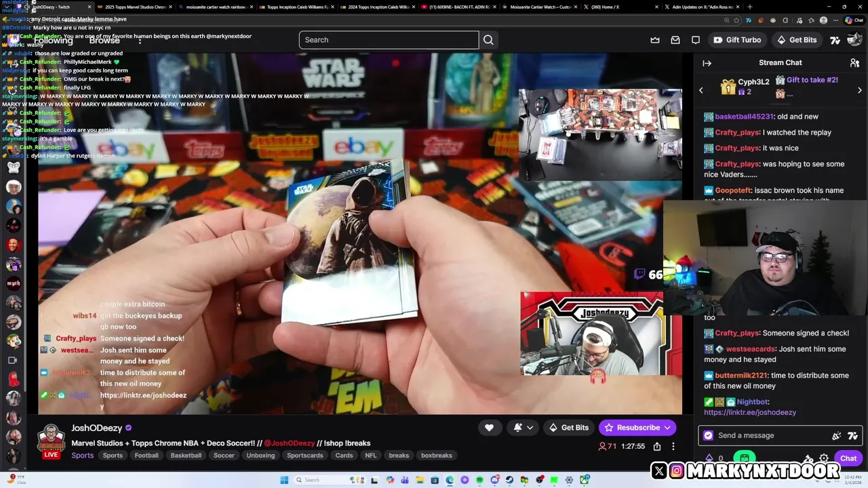Select the Football tag

(x=146, y=455)
